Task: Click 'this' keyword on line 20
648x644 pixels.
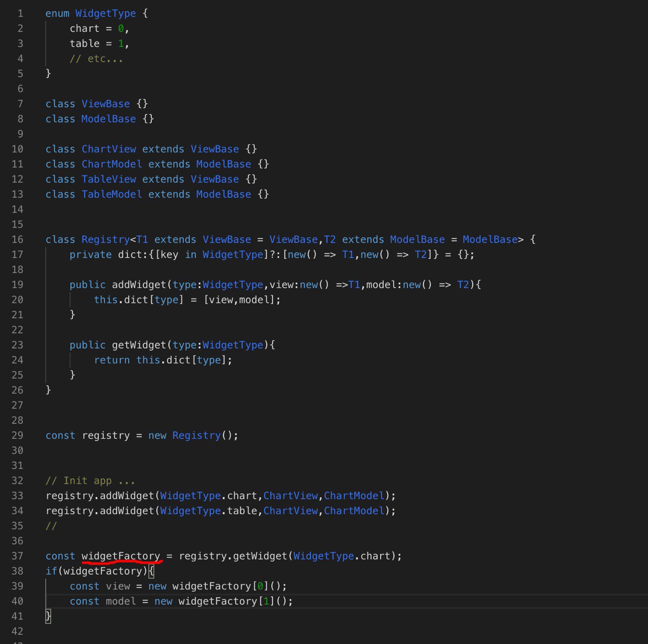Action: [x=106, y=300]
